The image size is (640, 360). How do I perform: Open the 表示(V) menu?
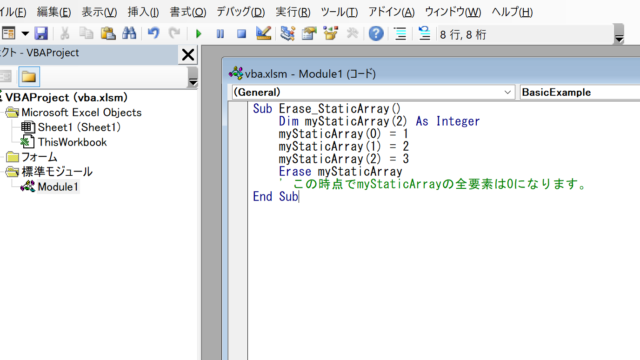click(x=99, y=12)
